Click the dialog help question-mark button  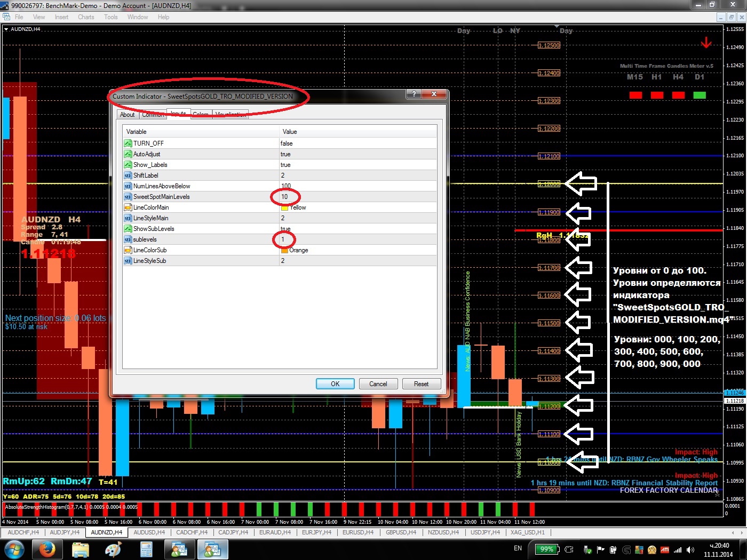tap(414, 94)
